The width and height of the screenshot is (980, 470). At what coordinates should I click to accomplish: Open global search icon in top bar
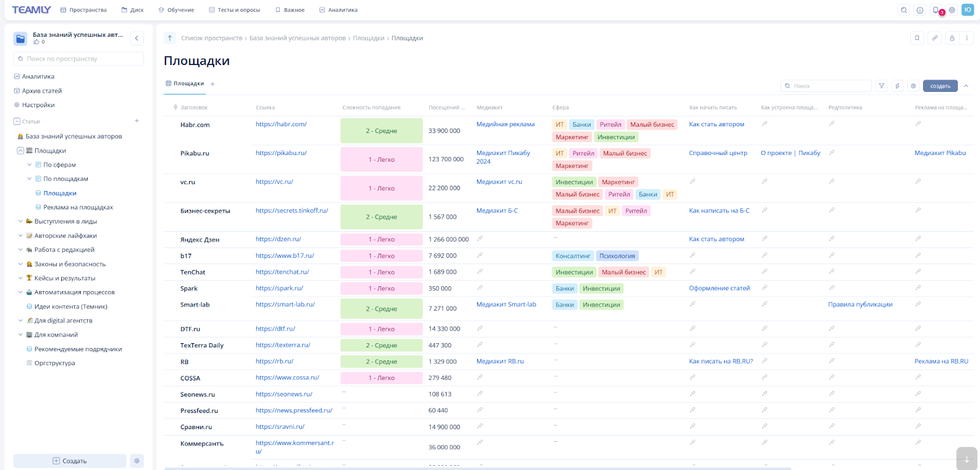pyautogui.click(x=904, y=10)
